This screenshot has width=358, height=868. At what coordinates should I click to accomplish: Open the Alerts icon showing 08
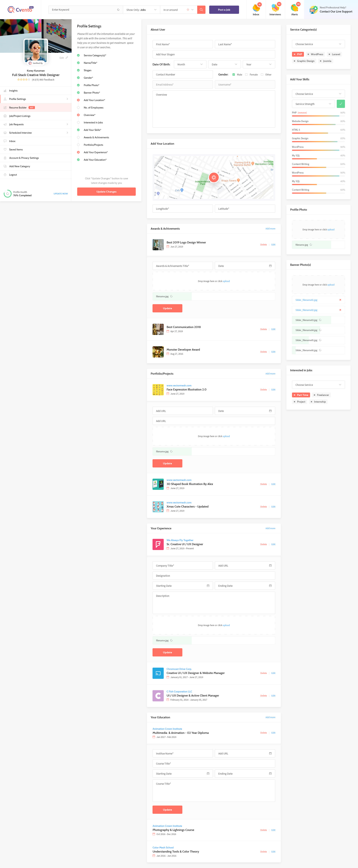tap(294, 8)
